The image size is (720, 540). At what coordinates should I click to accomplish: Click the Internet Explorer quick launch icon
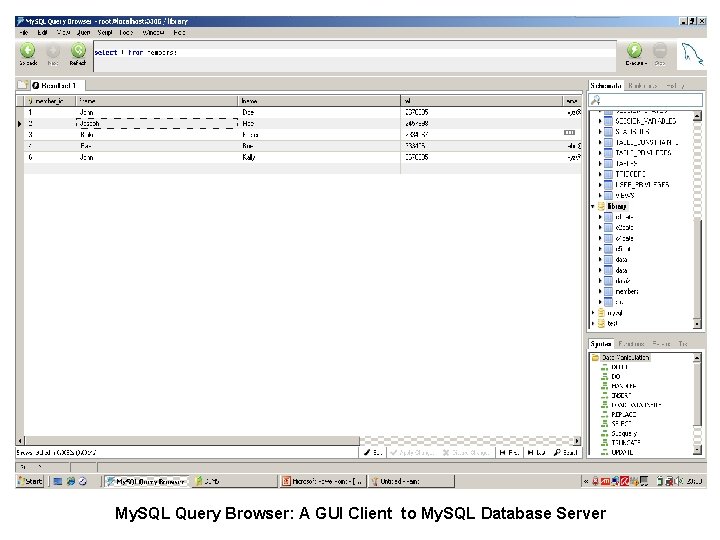tap(71, 481)
